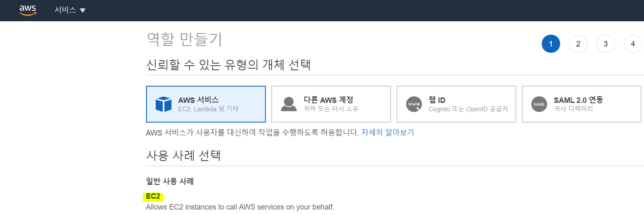This screenshot has width=644, height=215.
Task: Choose the SAML 2.0 연동 option title
Action: pos(578,100)
